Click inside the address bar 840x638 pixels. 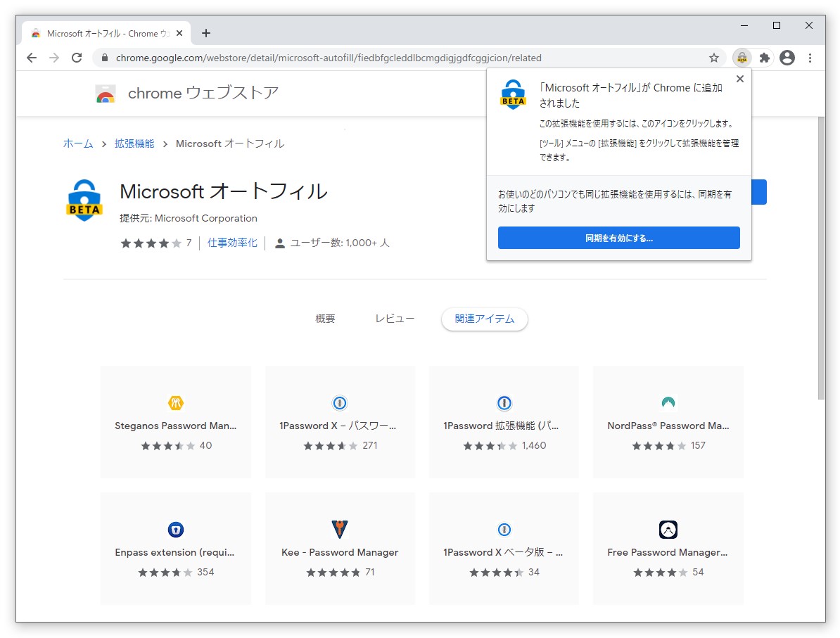(352, 58)
